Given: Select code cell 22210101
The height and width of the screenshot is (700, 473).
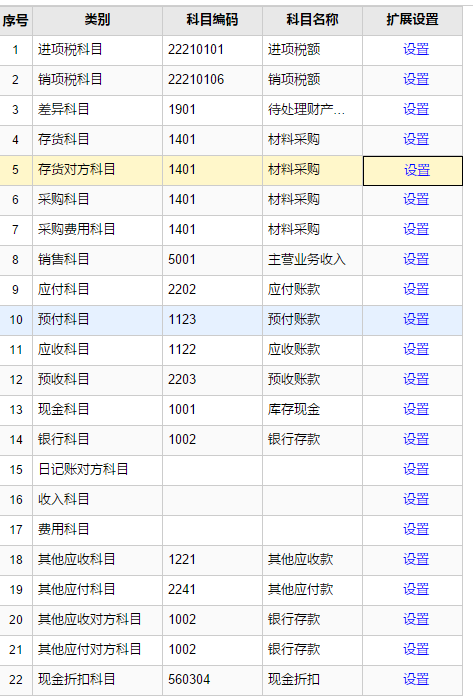Looking at the screenshot, I should [x=212, y=50].
